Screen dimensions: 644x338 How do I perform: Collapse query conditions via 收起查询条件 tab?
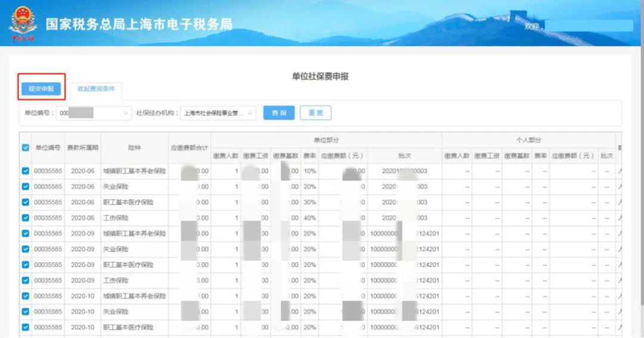click(96, 89)
